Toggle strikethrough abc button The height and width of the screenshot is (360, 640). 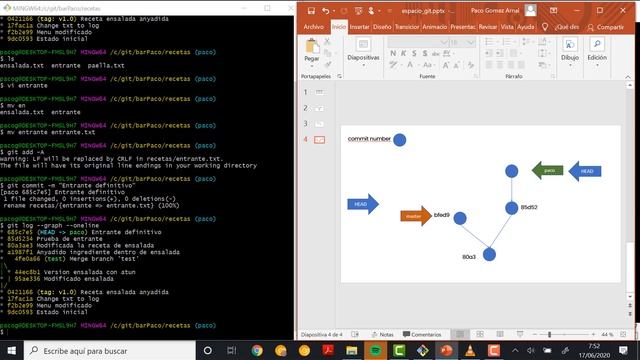tap(436, 53)
